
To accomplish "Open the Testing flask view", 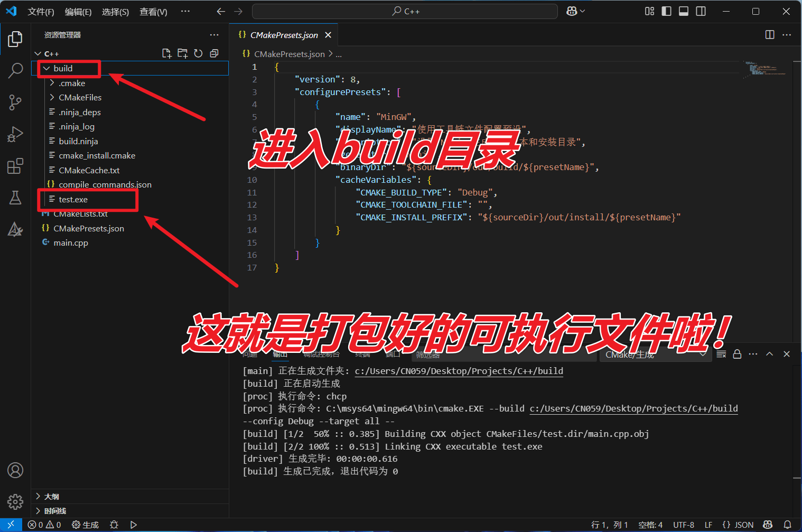I will 15,198.
